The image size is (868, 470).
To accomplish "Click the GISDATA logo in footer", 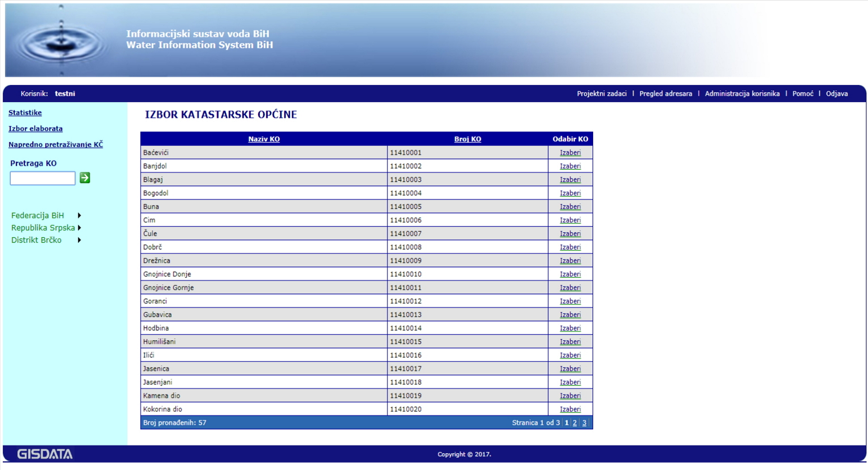I will 45,454.
